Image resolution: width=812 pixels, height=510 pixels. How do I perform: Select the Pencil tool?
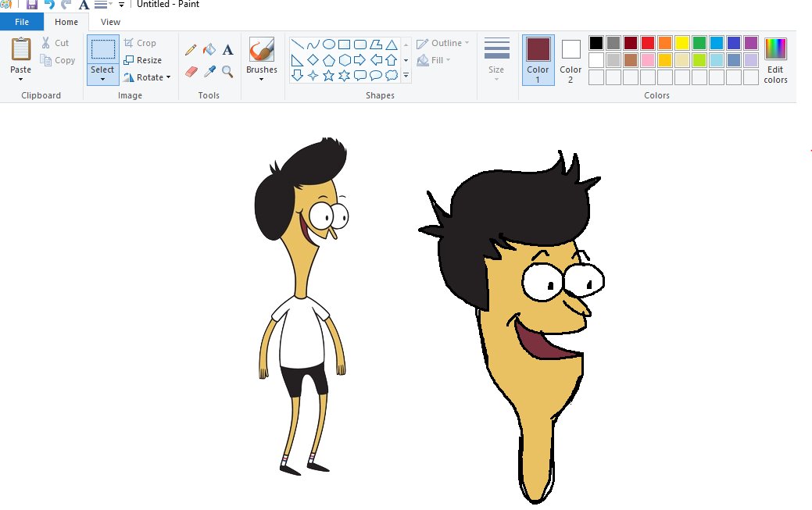[191, 50]
